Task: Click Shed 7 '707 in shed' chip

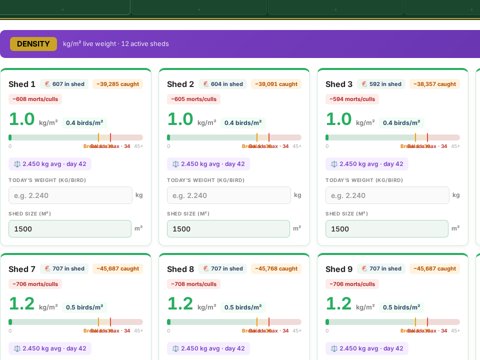Action: (x=65, y=269)
